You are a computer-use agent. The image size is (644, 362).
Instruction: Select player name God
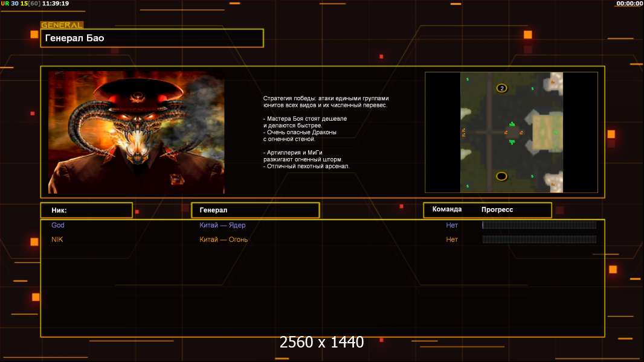coord(58,225)
